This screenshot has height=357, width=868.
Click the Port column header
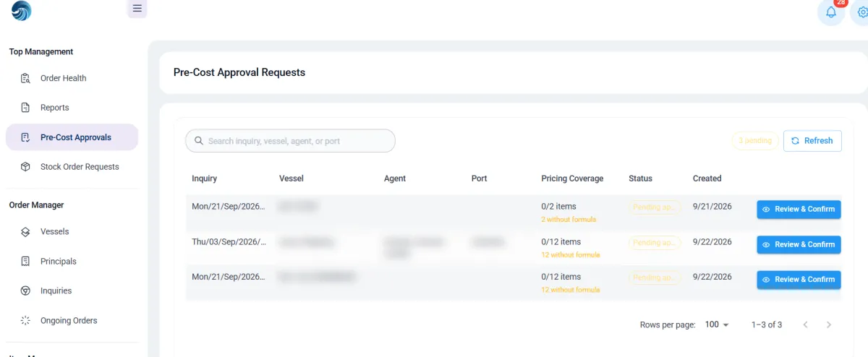pos(479,178)
